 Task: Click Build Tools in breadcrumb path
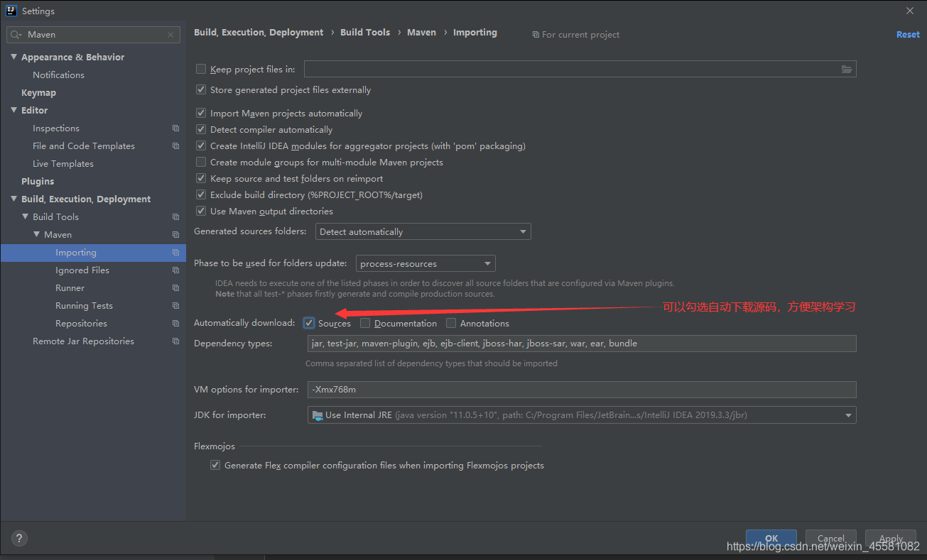(365, 33)
